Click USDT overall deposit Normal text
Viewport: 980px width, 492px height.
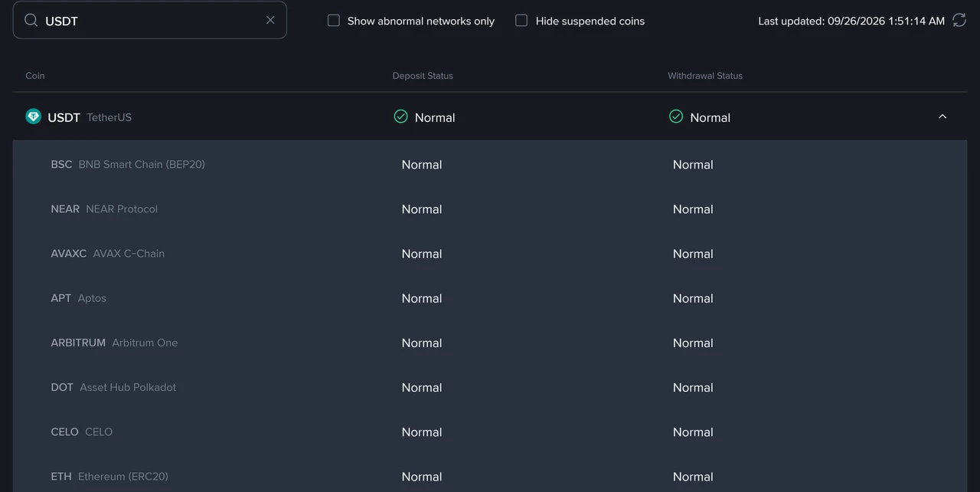pyautogui.click(x=435, y=117)
